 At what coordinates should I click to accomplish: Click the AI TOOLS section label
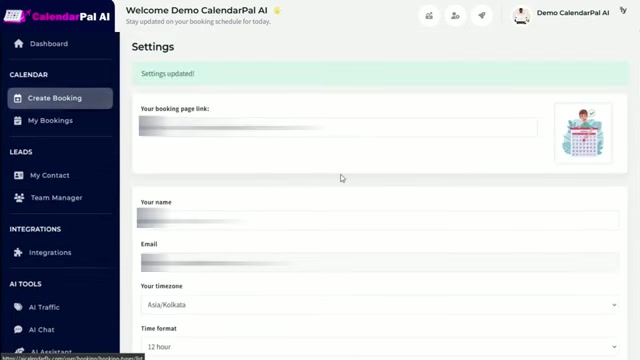click(25, 284)
